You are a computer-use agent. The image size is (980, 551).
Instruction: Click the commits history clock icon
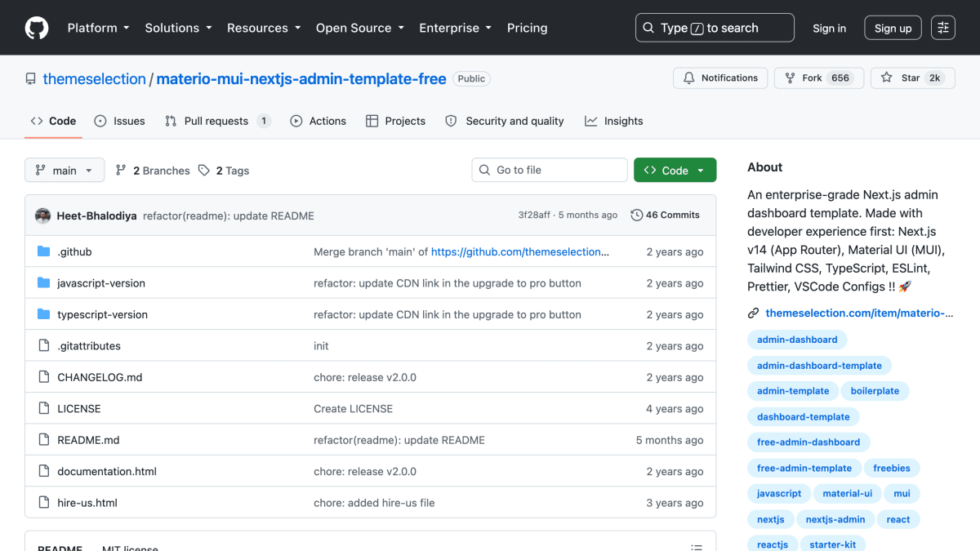[x=637, y=216]
